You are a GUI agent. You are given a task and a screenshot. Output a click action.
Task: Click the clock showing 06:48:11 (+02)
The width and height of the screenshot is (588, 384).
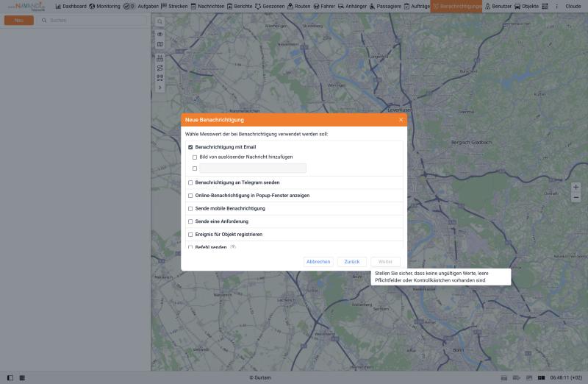566,378
